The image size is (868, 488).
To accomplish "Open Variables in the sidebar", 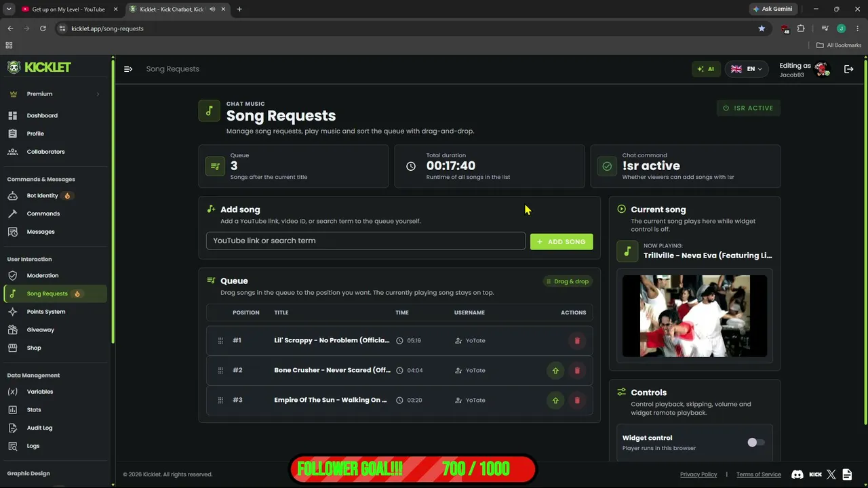I will pyautogui.click(x=54, y=392).
